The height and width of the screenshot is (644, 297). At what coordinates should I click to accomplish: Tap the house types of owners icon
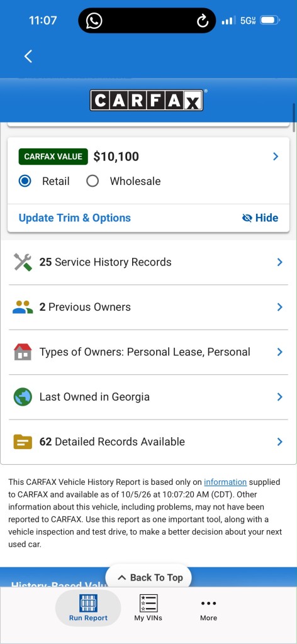pyautogui.click(x=23, y=352)
